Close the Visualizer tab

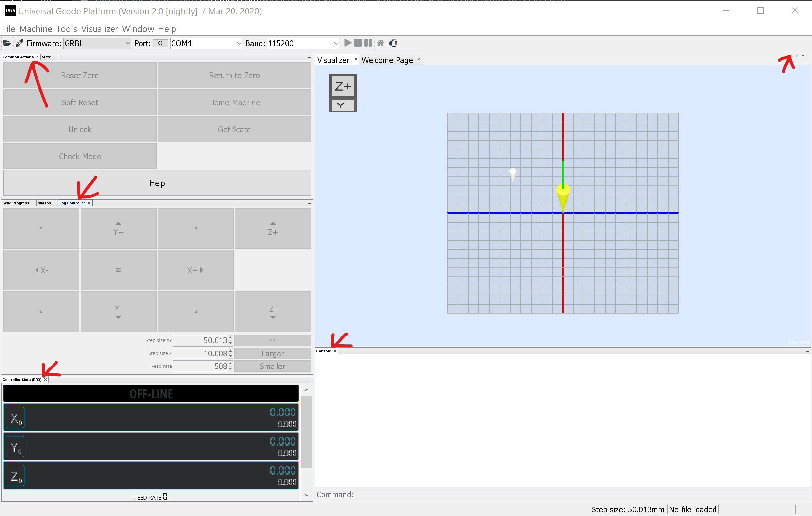click(356, 59)
